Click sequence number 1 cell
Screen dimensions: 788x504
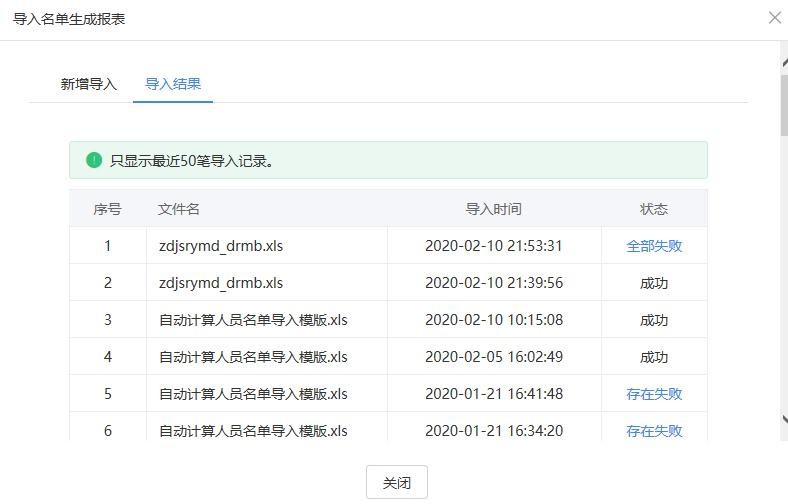[x=108, y=246]
